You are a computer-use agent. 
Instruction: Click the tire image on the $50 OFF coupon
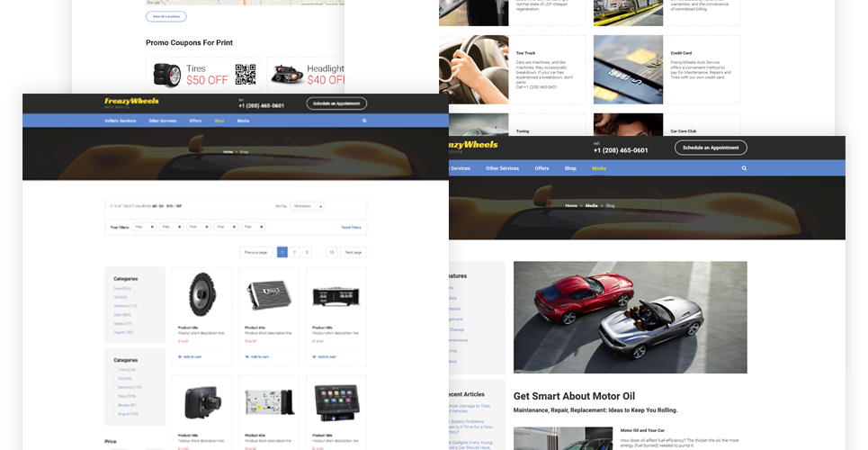(167, 75)
